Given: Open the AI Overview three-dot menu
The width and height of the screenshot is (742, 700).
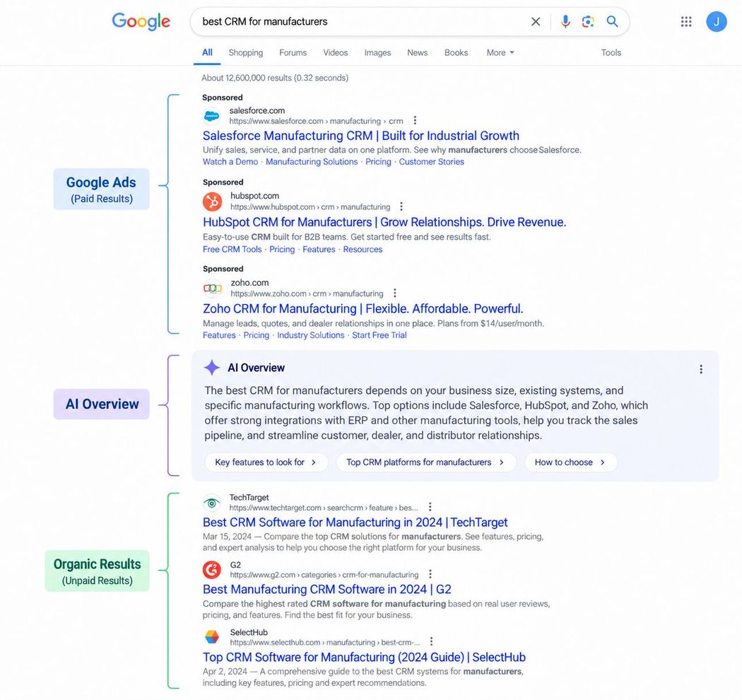Looking at the screenshot, I should pos(701,369).
